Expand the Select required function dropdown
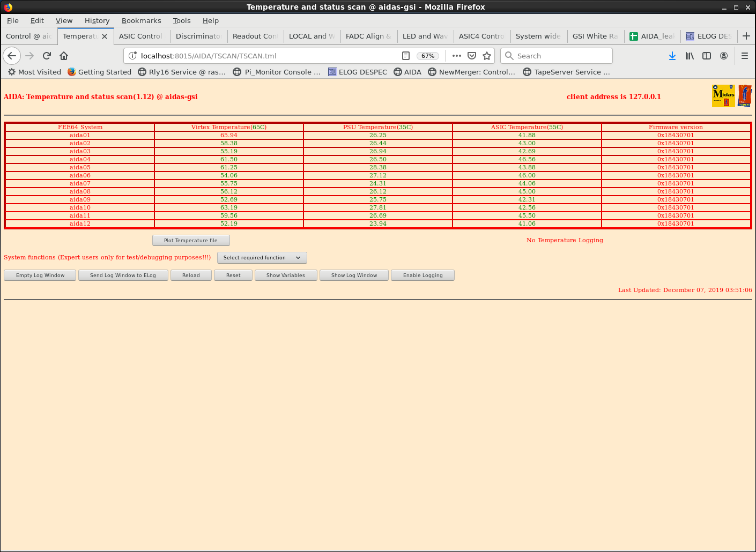Screen dimensions: 756x552 [262, 258]
